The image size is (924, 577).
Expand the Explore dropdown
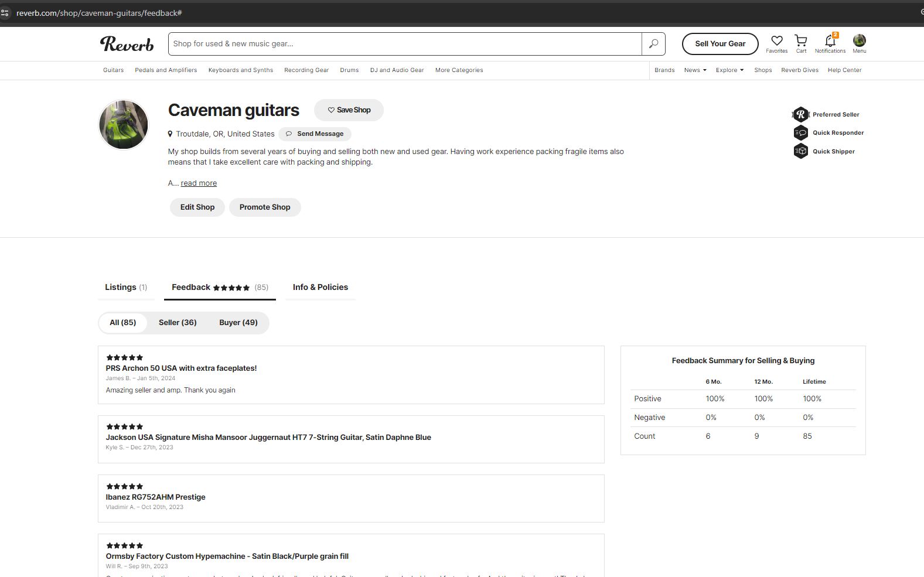(729, 70)
